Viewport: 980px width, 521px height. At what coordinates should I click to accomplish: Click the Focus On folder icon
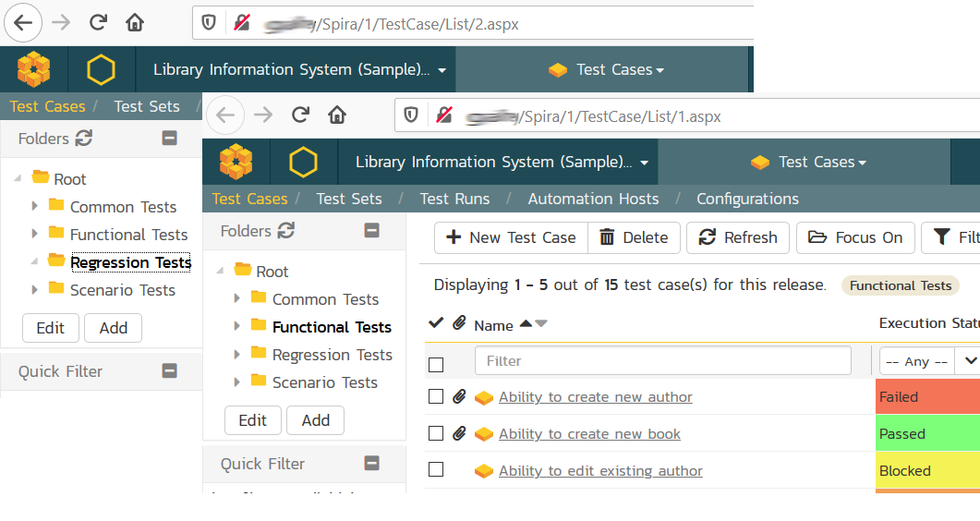817,237
